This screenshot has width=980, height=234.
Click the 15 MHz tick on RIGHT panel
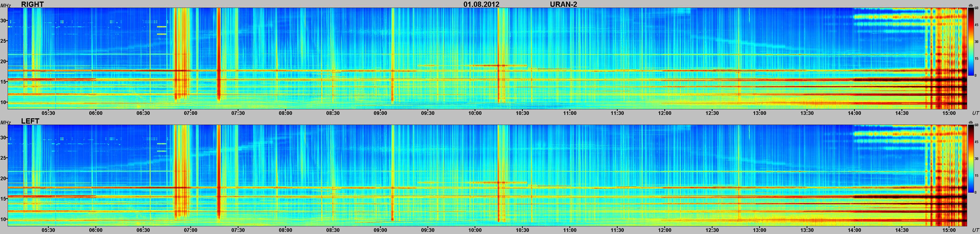[x=3, y=82]
